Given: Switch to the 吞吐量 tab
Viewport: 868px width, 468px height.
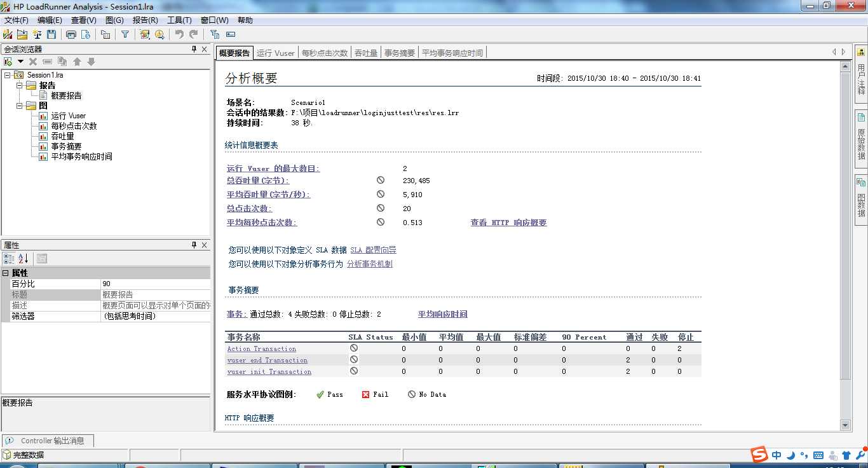Looking at the screenshot, I should pos(366,53).
